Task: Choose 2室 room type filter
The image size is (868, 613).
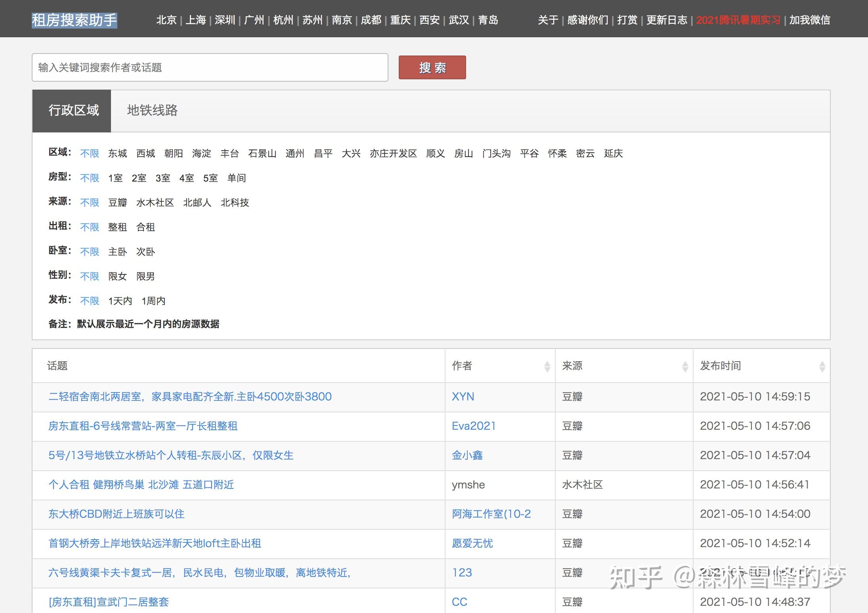Action: click(139, 178)
